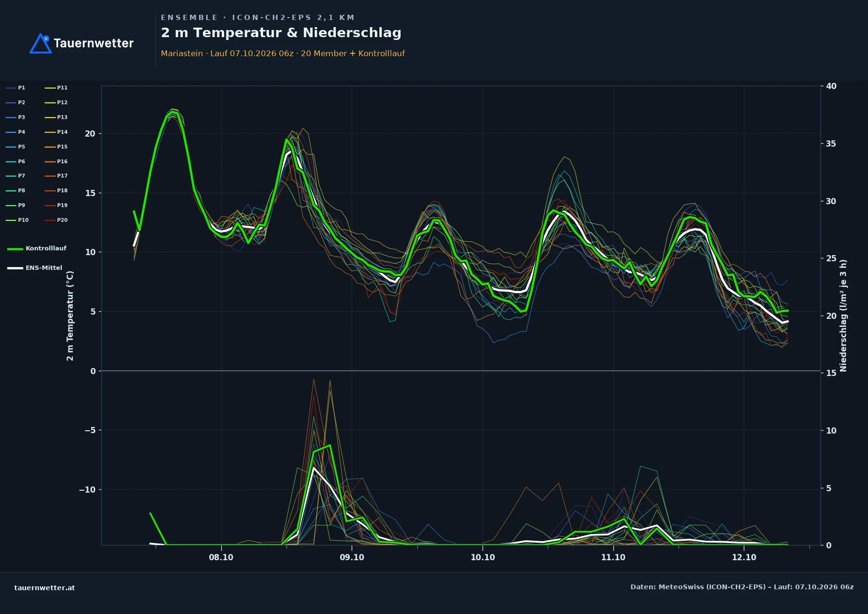Image resolution: width=868 pixels, height=614 pixels.
Task: Click the ENSEMBLE ICON-CH2-EPS header line
Action: pyautogui.click(x=257, y=18)
